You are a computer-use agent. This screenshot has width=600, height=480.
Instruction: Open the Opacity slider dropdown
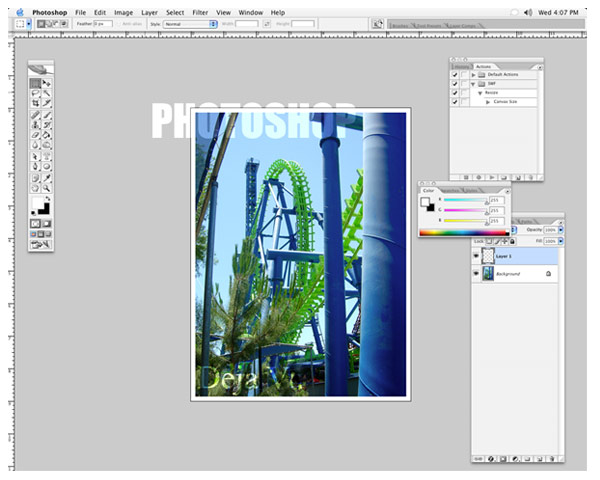(x=561, y=230)
